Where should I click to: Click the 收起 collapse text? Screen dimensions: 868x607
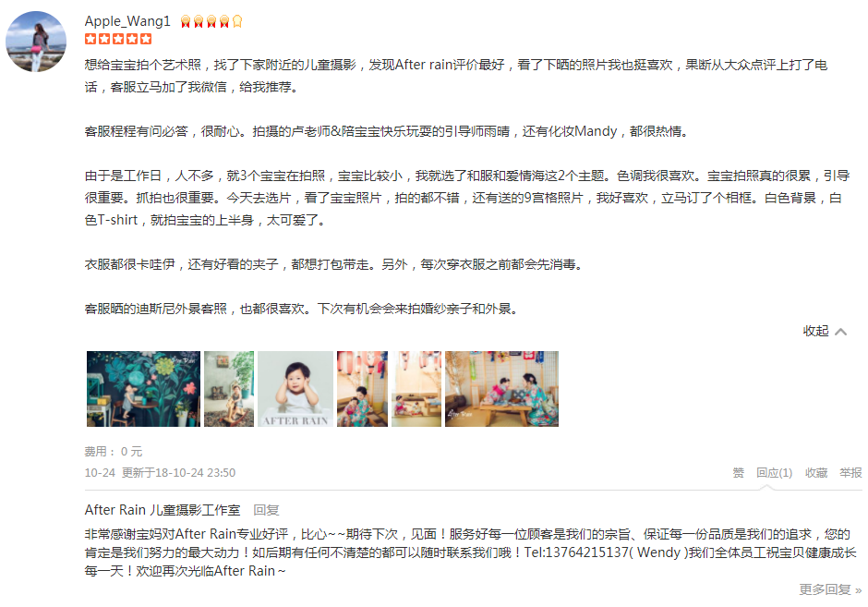tap(816, 331)
